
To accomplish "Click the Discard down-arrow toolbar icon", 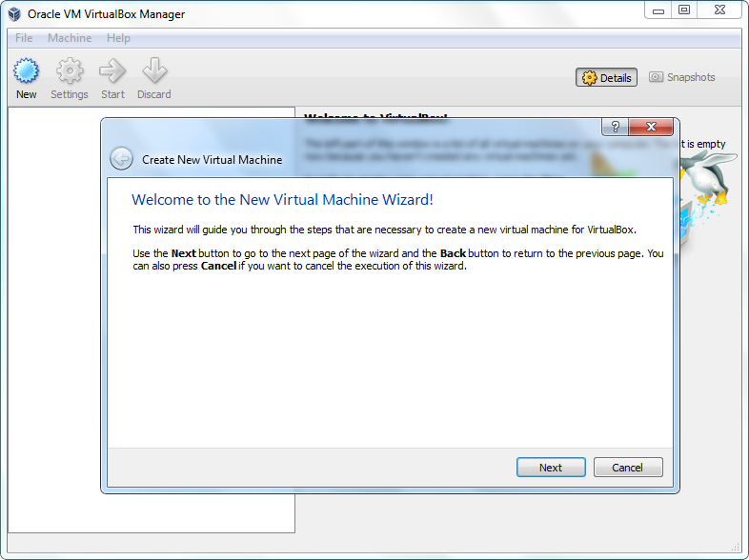I will click(x=154, y=71).
